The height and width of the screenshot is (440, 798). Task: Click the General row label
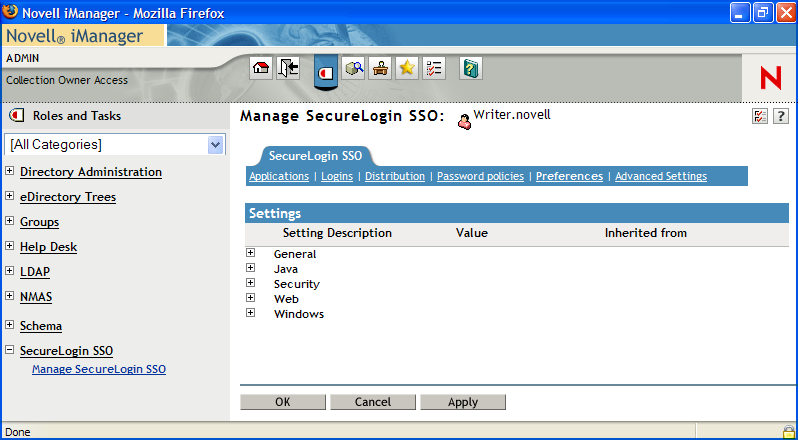[295, 254]
